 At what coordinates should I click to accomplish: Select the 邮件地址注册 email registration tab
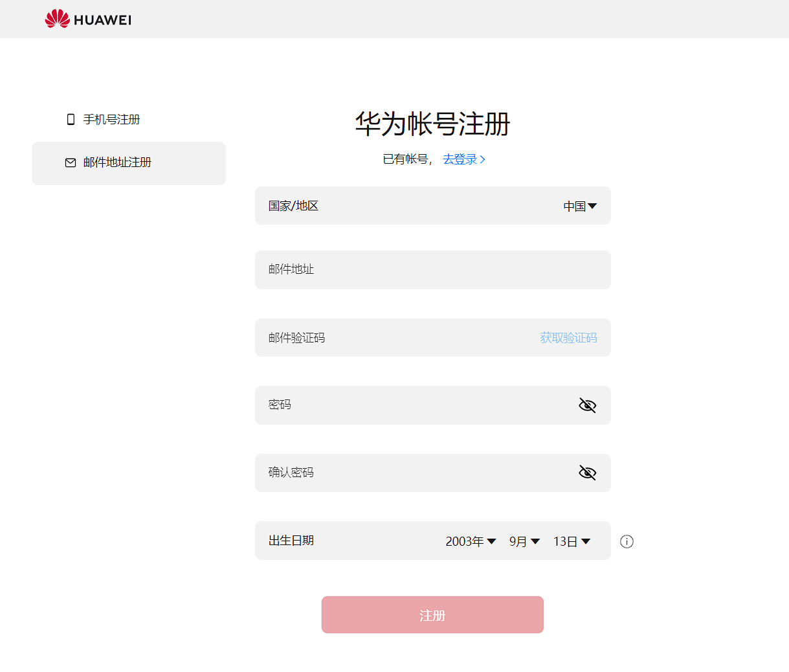pos(129,163)
